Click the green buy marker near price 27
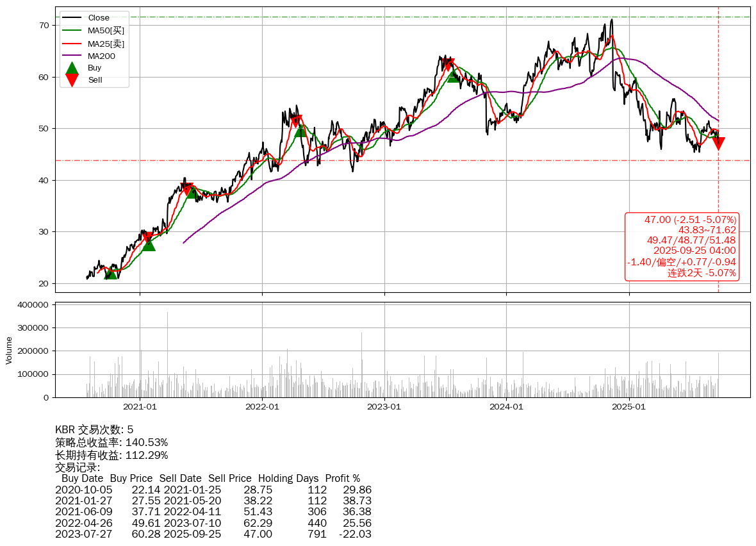756x546 pixels. tap(149, 245)
